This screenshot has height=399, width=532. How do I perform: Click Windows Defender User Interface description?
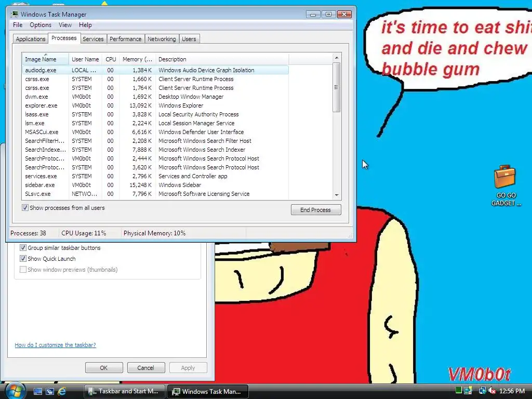pos(201,132)
